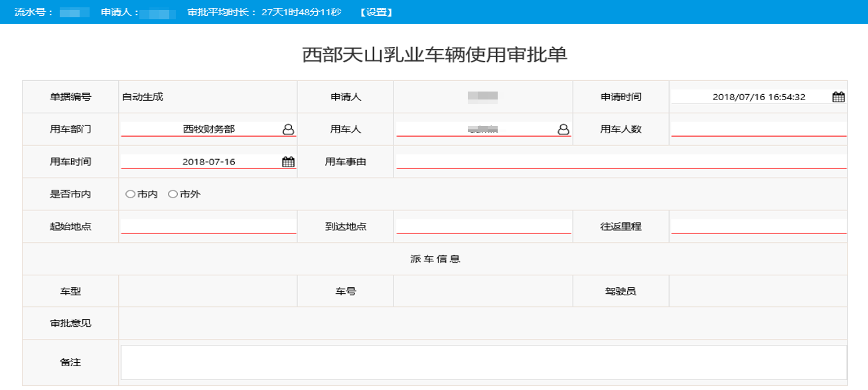The width and height of the screenshot is (868, 390).
Task: Click the 自动生成 document number text
Action: [x=143, y=97]
